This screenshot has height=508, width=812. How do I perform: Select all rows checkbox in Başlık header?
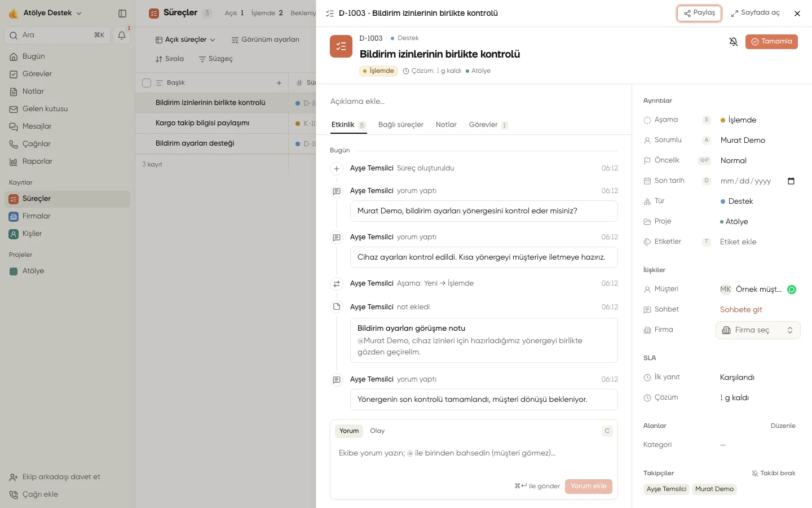point(147,83)
